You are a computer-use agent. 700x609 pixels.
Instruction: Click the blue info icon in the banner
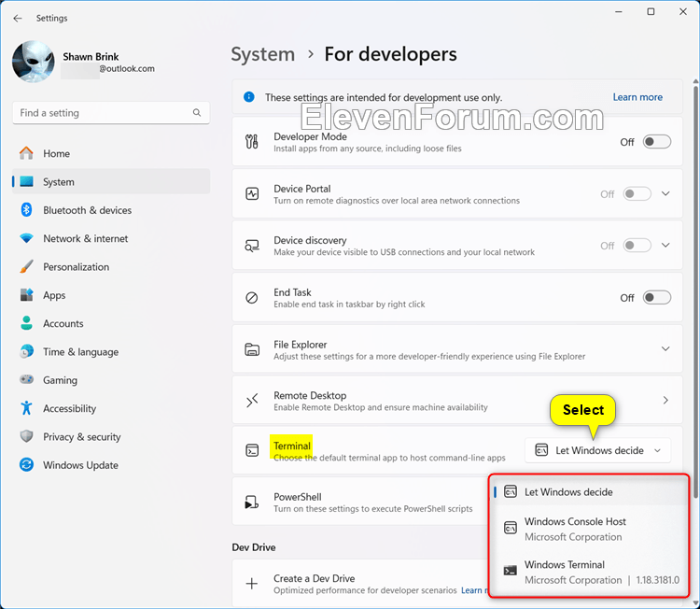[249, 97]
